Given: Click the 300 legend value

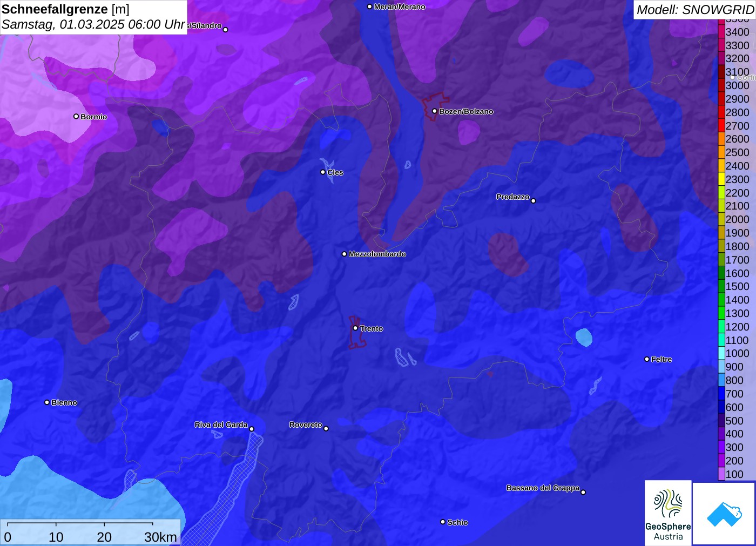Looking at the screenshot, I should pos(734,447).
